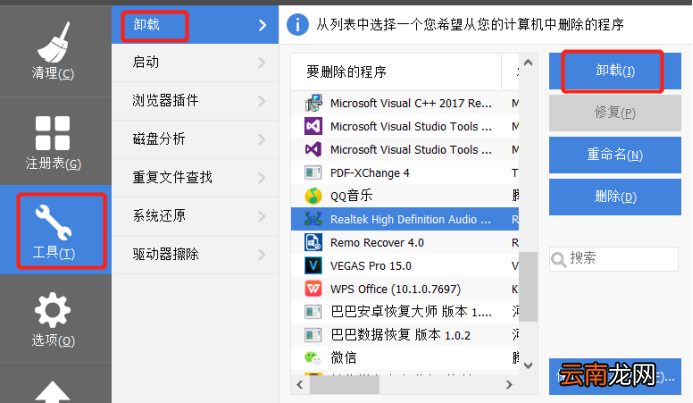Click the chevron beside 浏览器插件
This screenshot has width=693, height=403.
click(262, 101)
